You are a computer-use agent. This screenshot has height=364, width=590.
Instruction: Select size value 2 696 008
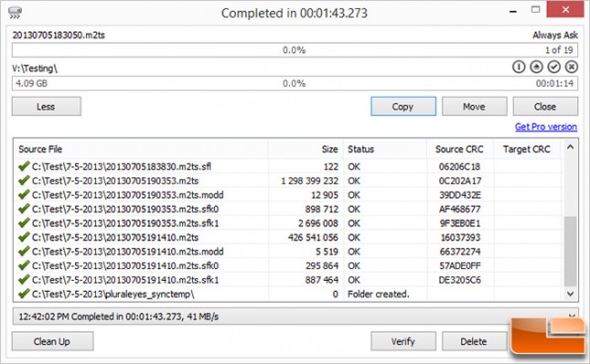(x=318, y=223)
